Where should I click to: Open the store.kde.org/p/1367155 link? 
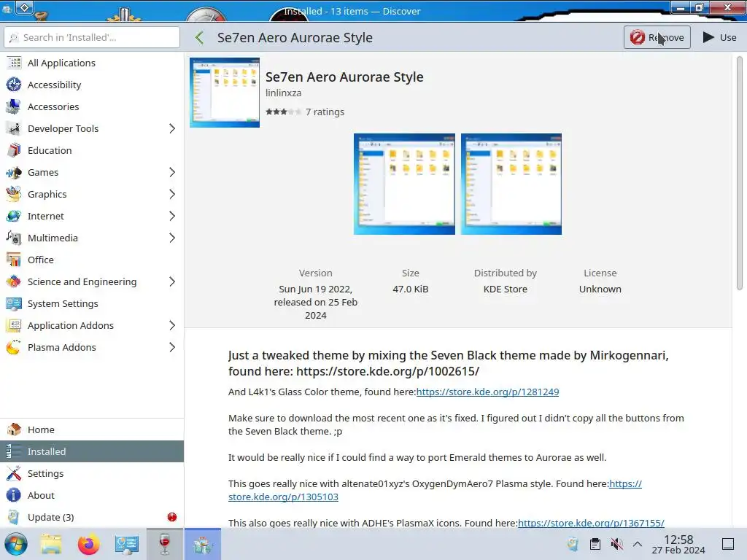click(x=591, y=523)
